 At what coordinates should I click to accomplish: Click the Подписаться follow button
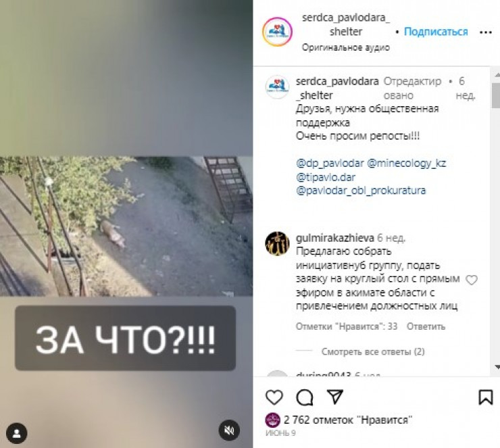[x=436, y=32]
